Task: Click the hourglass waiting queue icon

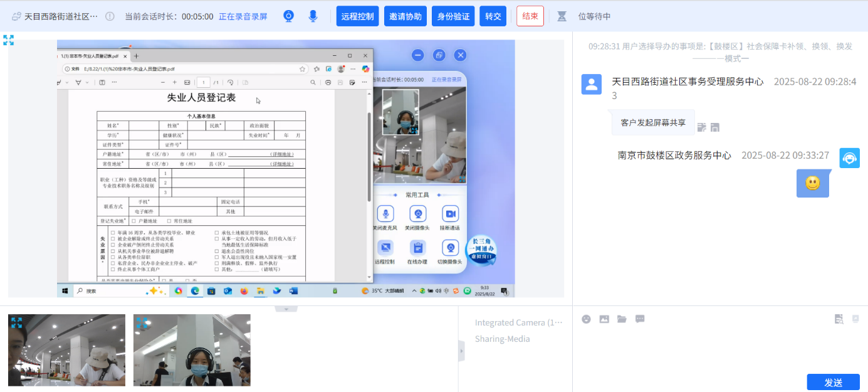Action: point(562,16)
